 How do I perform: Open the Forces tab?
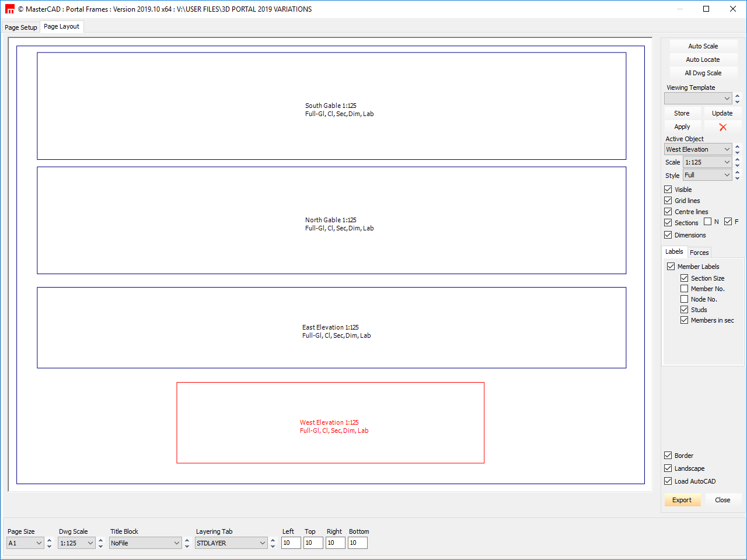click(699, 253)
